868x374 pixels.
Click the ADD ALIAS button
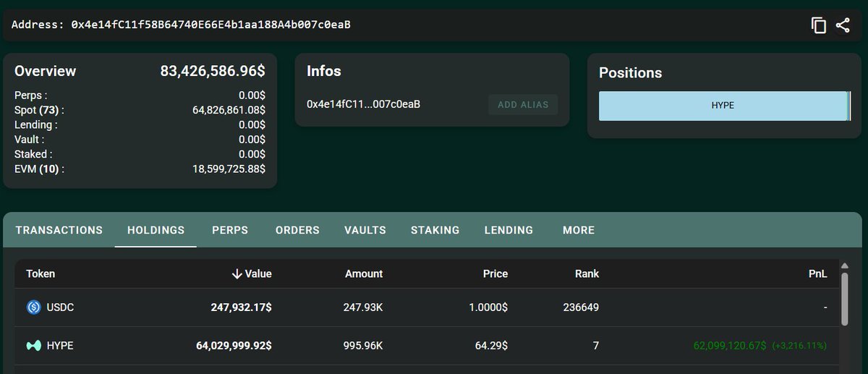523,105
